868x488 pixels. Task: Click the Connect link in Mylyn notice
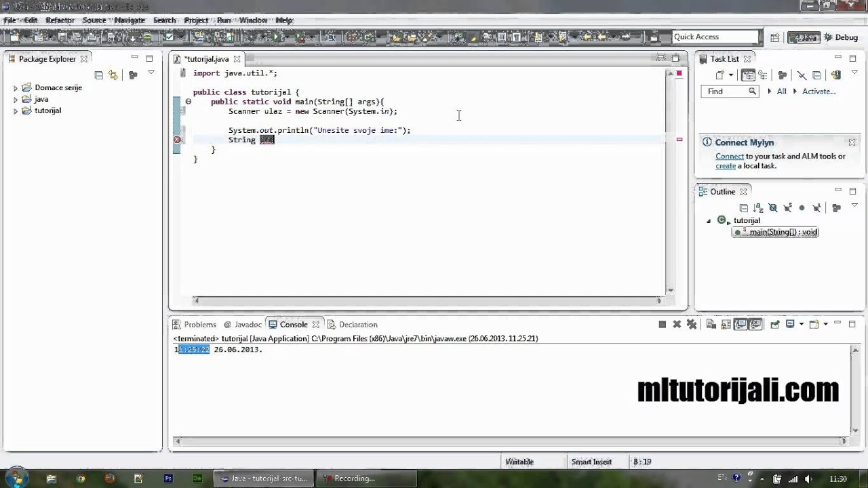tap(730, 157)
